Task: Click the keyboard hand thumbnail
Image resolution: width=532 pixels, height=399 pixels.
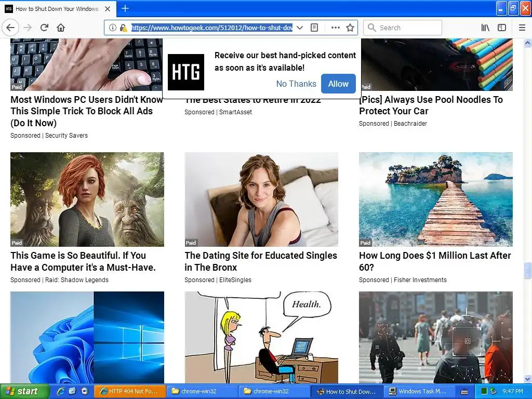Action: tap(87, 64)
